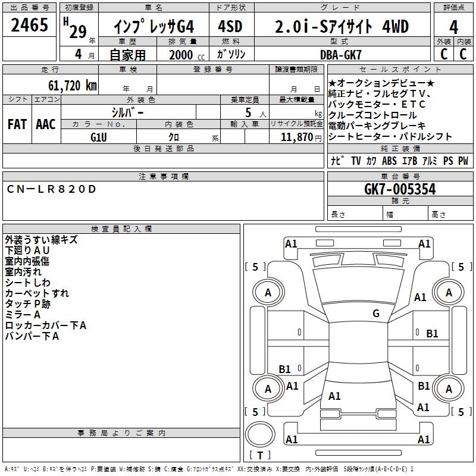Click the PW equipment label
Image resolution: width=476 pixels, height=476 pixels.
point(464,160)
